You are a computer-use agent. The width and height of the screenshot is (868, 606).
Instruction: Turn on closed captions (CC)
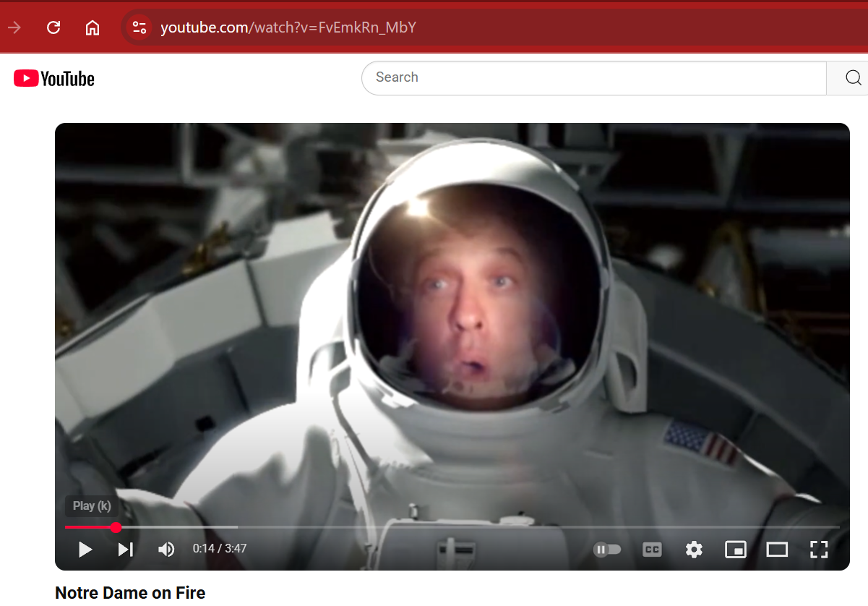[x=652, y=550]
